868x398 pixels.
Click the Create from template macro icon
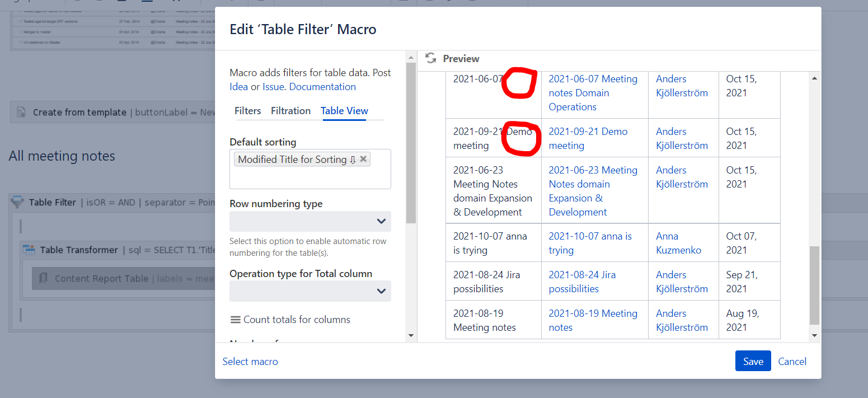(21, 112)
